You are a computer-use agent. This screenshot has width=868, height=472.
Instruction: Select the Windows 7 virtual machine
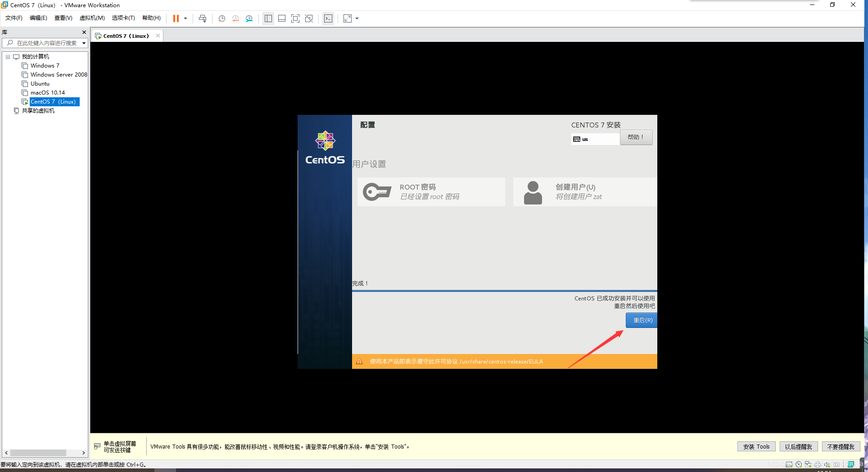click(x=45, y=66)
